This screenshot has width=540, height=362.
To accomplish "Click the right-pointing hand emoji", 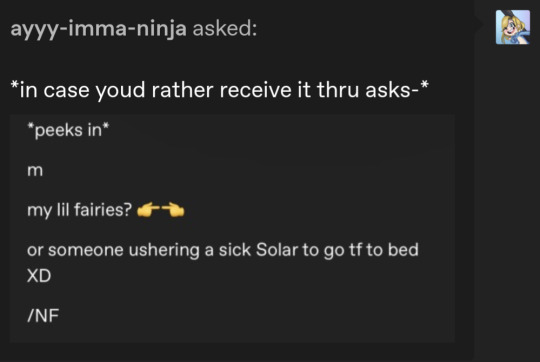I will pos(148,210).
